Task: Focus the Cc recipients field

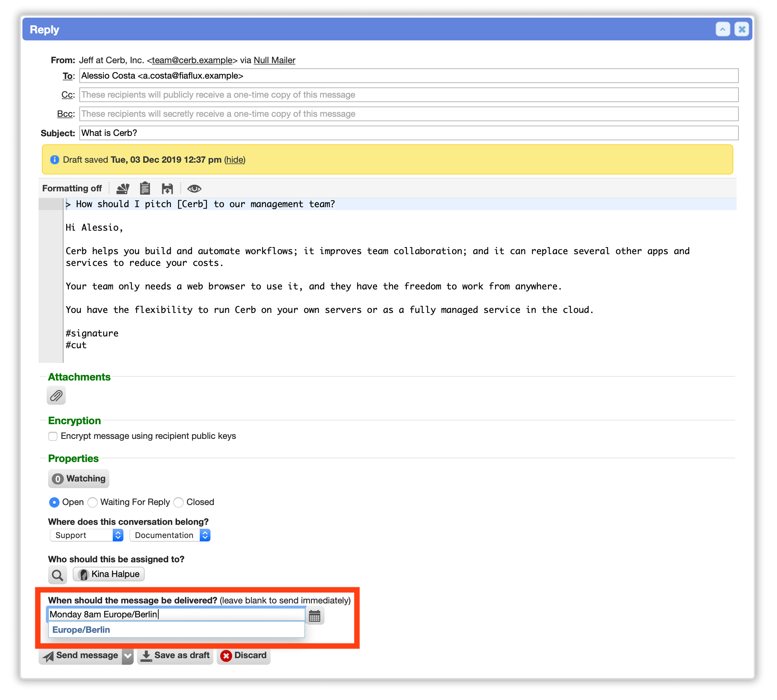Action: click(x=409, y=95)
